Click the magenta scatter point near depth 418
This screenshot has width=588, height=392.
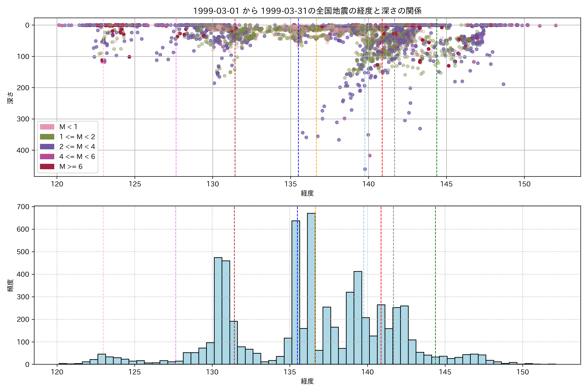pos(370,155)
